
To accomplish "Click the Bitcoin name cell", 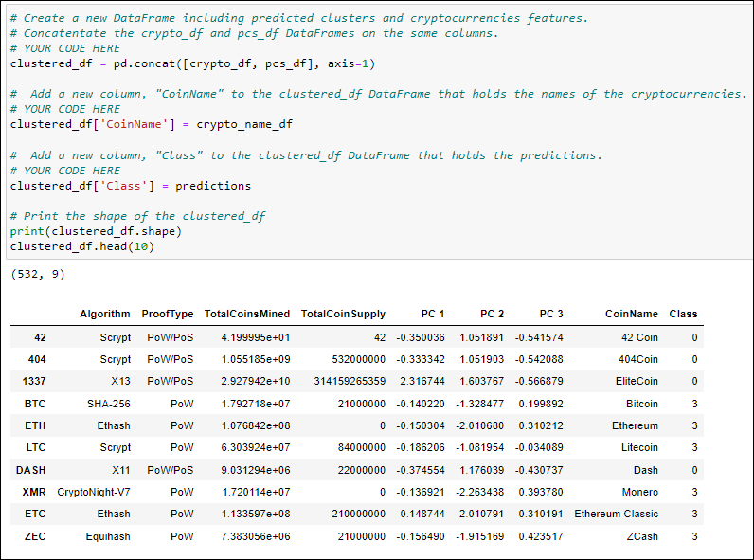I will point(642,404).
